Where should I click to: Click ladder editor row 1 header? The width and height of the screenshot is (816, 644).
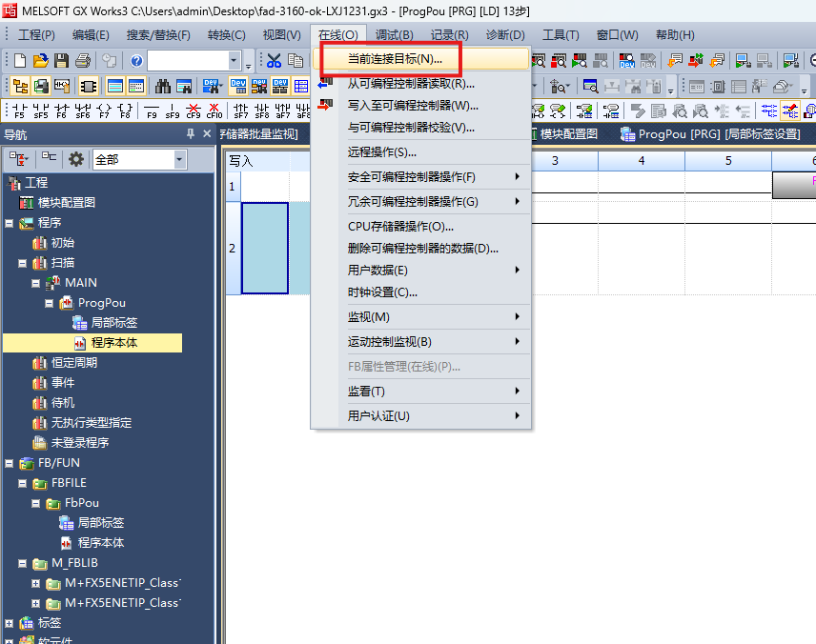click(233, 186)
